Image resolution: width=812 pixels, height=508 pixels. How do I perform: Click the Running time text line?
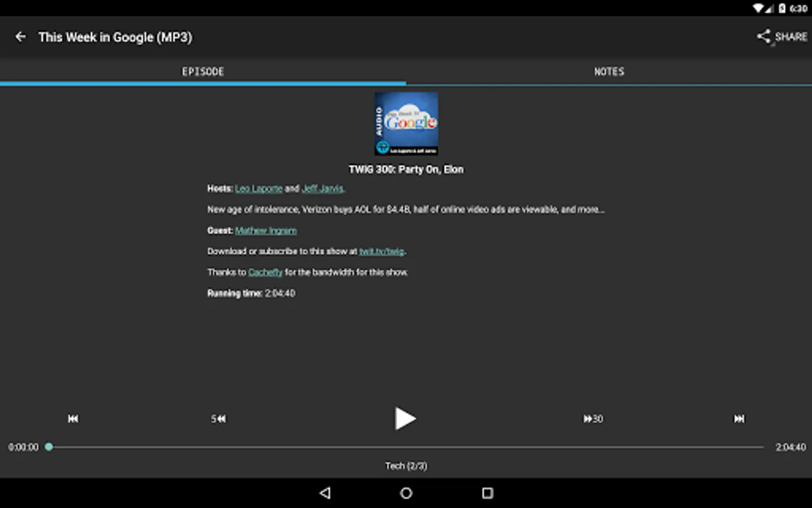pos(251,293)
